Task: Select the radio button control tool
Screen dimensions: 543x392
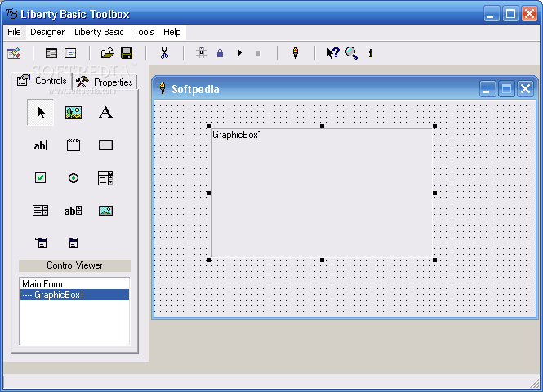Action: click(x=73, y=178)
